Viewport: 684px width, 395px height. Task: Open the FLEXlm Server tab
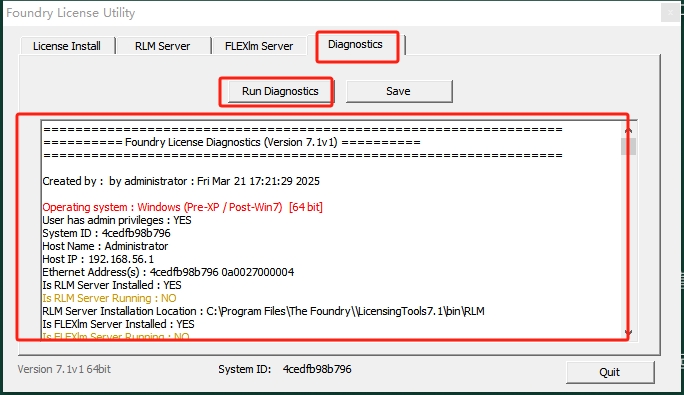(259, 46)
